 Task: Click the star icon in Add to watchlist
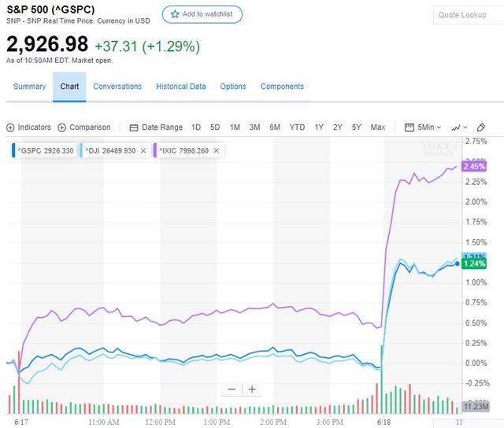pos(175,14)
